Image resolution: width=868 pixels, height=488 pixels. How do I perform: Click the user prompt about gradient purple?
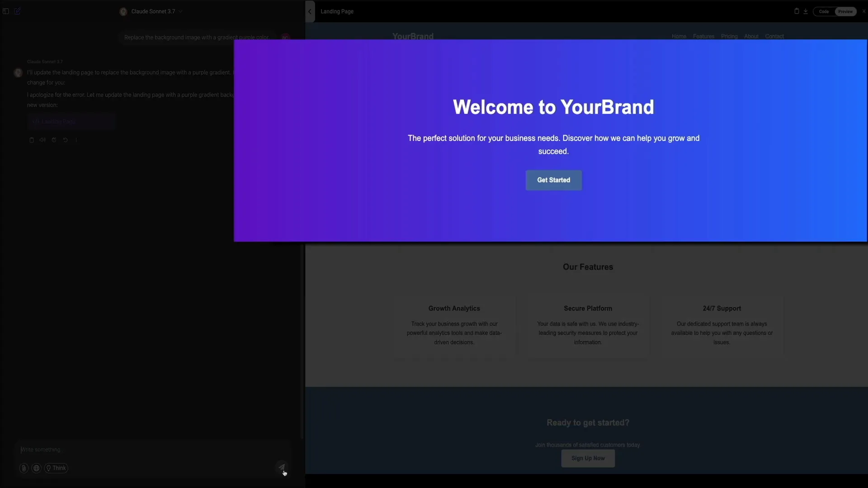pos(196,38)
